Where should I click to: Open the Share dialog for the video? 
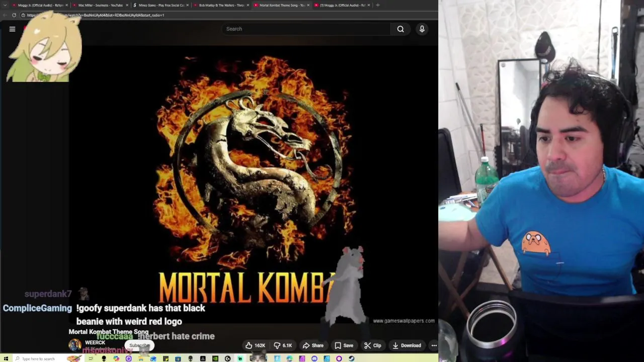tap(313, 345)
